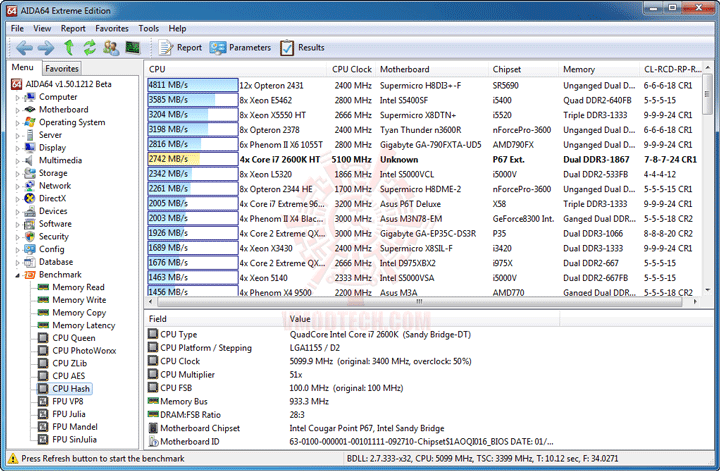
Task: Select the FPU Julia benchmark
Action: tap(68, 414)
